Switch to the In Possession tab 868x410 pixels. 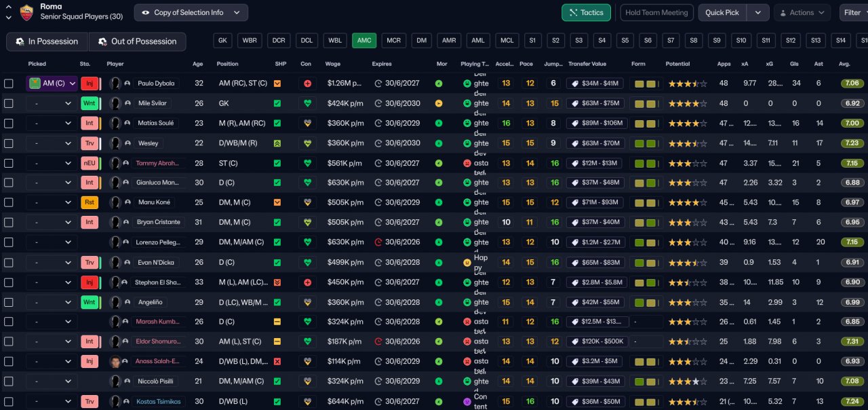[x=47, y=41]
